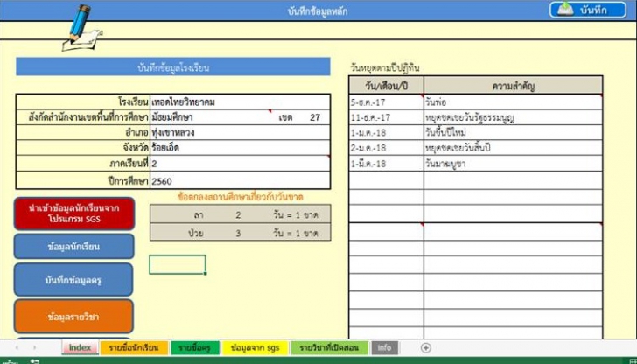
Task: Click the ข้อตกลงสถานศึกษาเกี่ยวกับวันขาด heading
Action: click(x=241, y=197)
